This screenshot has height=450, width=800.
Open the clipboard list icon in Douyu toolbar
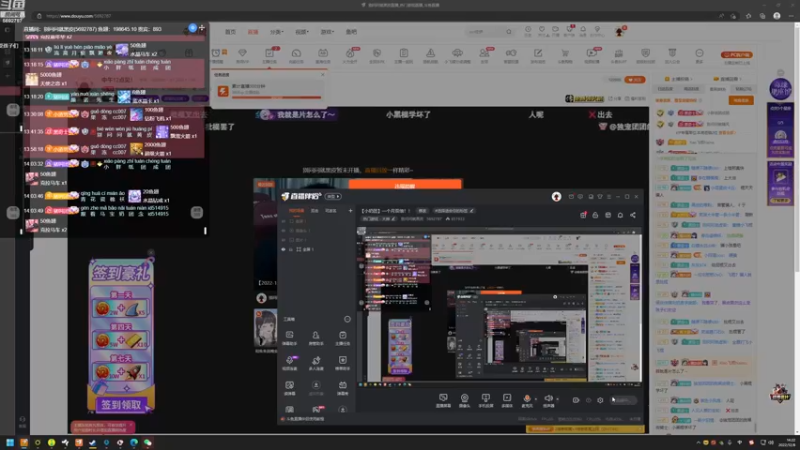404,53
